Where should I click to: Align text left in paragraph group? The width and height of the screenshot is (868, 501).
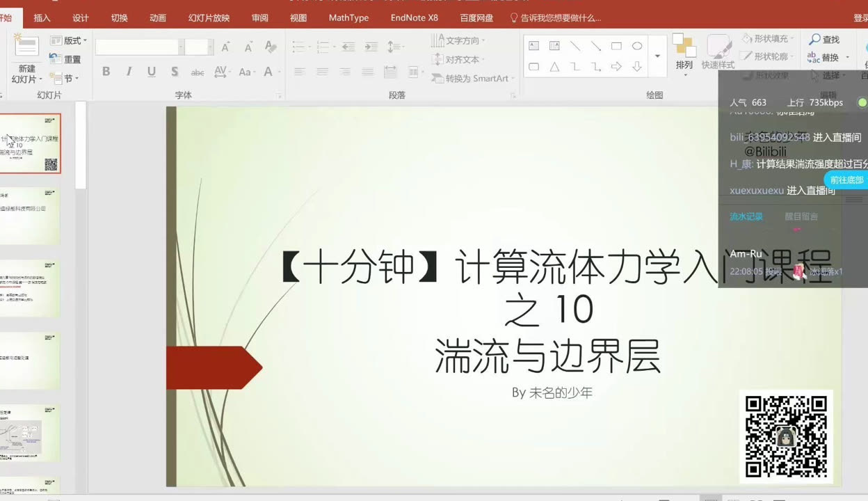click(x=299, y=72)
